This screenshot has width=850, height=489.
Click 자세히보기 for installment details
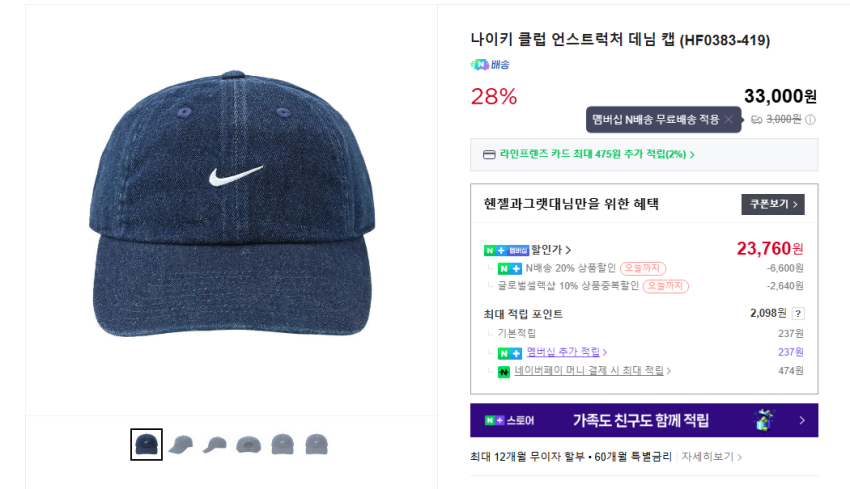(x=712, y=457)
